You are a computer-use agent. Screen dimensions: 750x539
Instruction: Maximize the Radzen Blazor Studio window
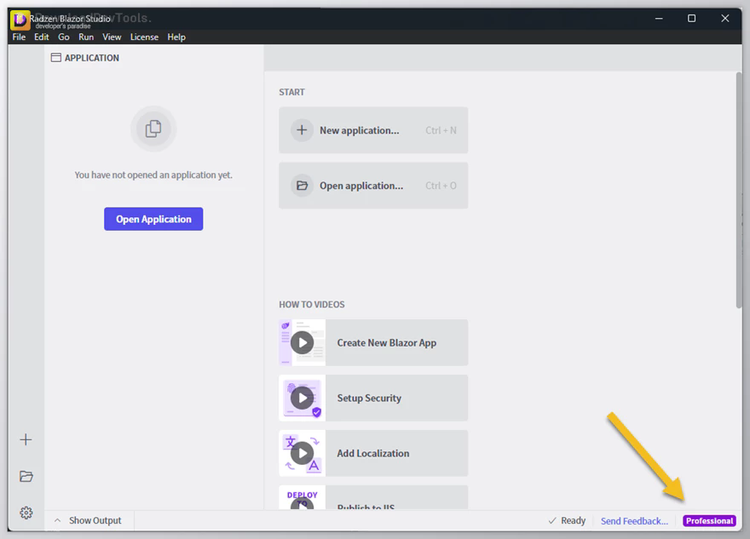coord(692,18)
